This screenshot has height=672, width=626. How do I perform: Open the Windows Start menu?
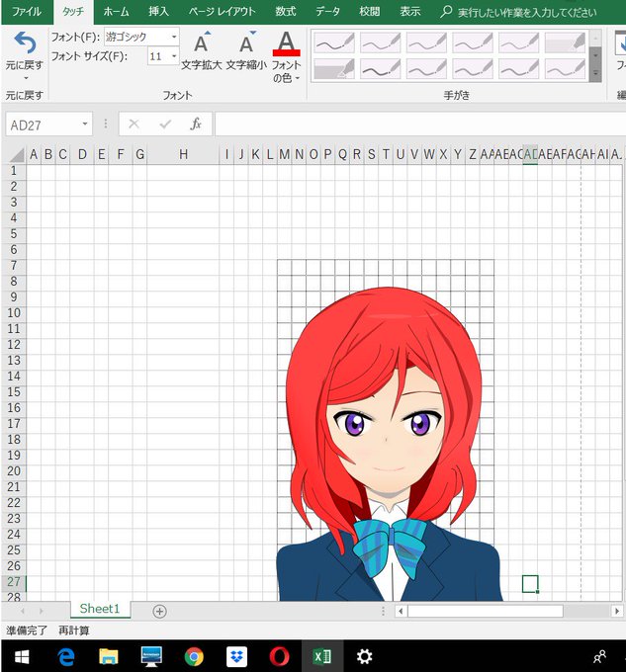(22, 656)
